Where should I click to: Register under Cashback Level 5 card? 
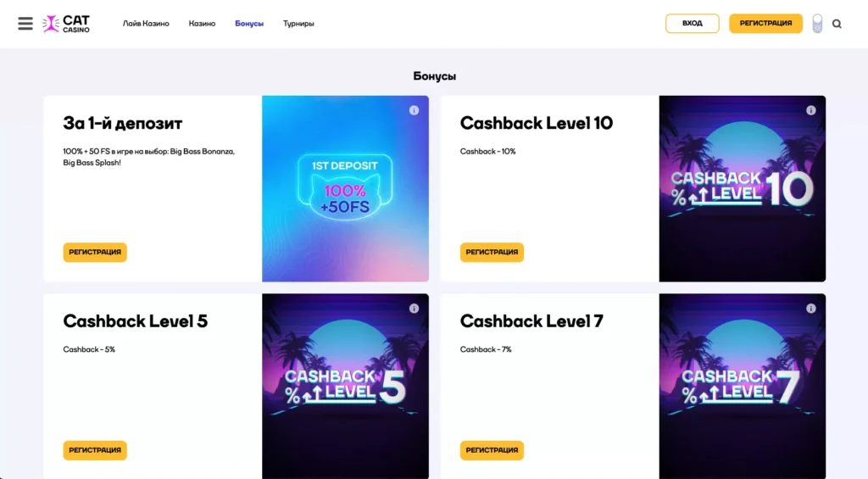(x=95, y=450)
